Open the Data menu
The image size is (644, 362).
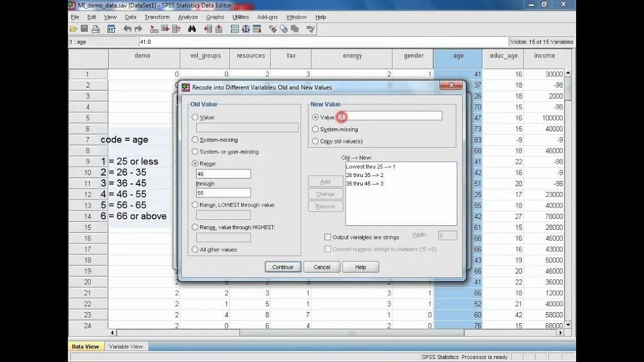131,17
